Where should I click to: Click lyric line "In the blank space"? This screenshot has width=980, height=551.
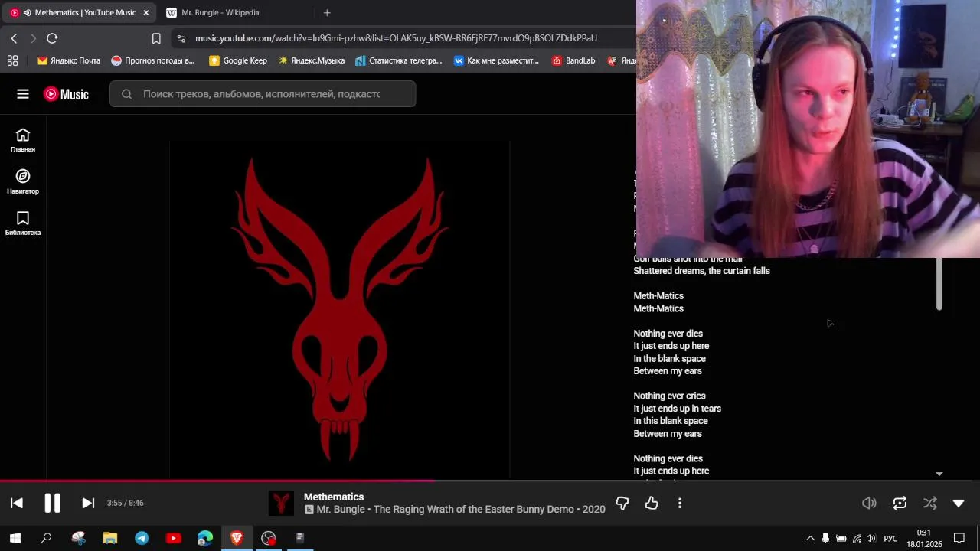[669, 359]
